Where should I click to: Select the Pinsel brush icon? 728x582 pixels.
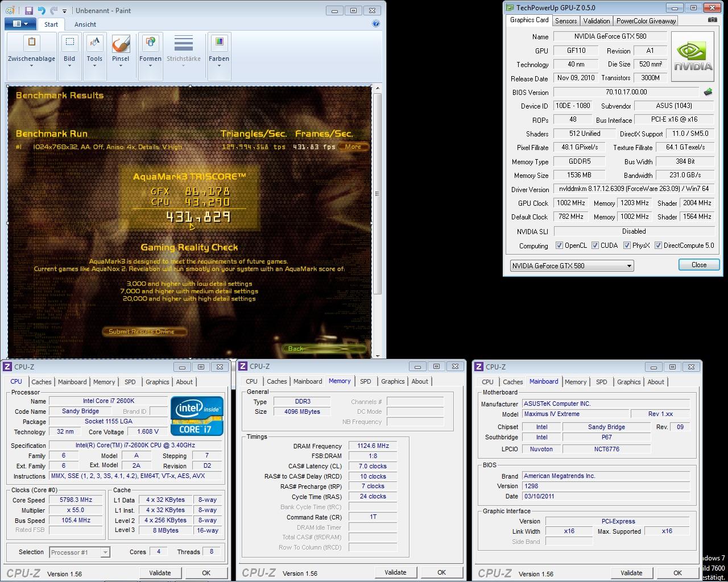121,44
